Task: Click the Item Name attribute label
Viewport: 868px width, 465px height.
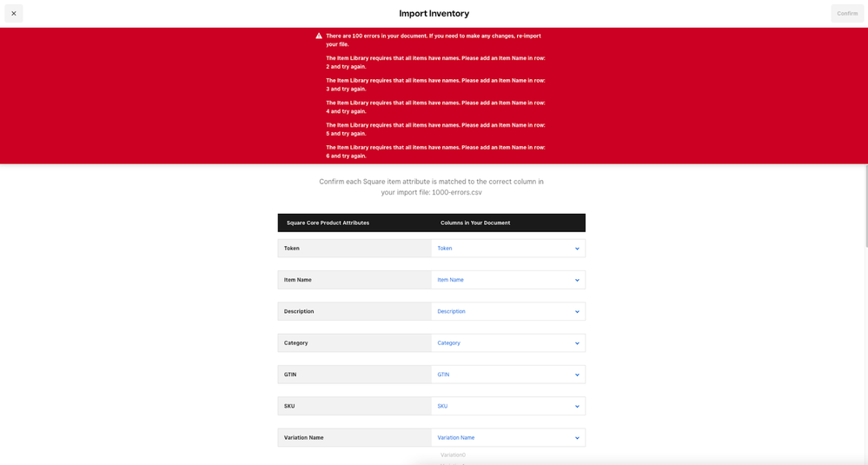Action: coord(298,280)
